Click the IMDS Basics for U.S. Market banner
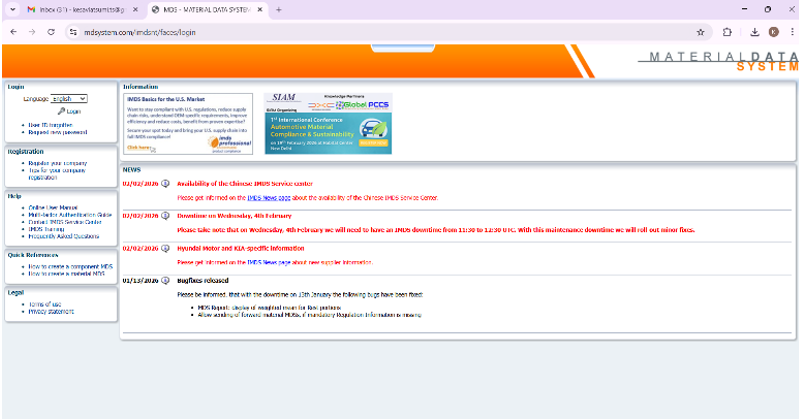This screenshot has width=799, height=419. [188, 124]
